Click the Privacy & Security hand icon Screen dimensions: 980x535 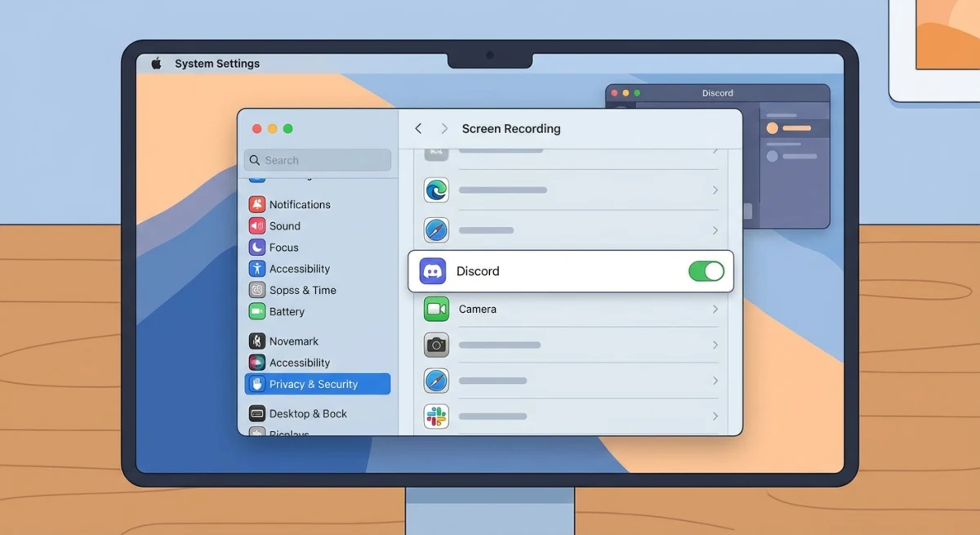[x=257, y=384]
